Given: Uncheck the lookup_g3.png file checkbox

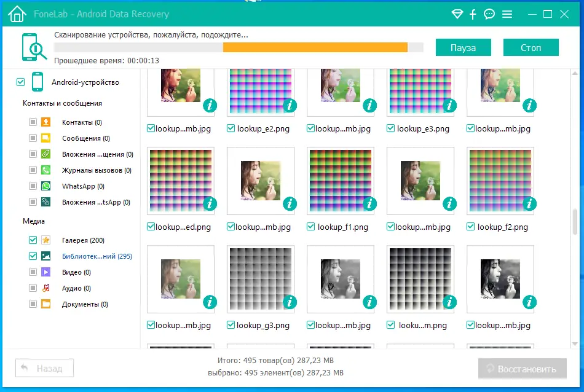Looking at the screenshot, I should tap(231, 325).
